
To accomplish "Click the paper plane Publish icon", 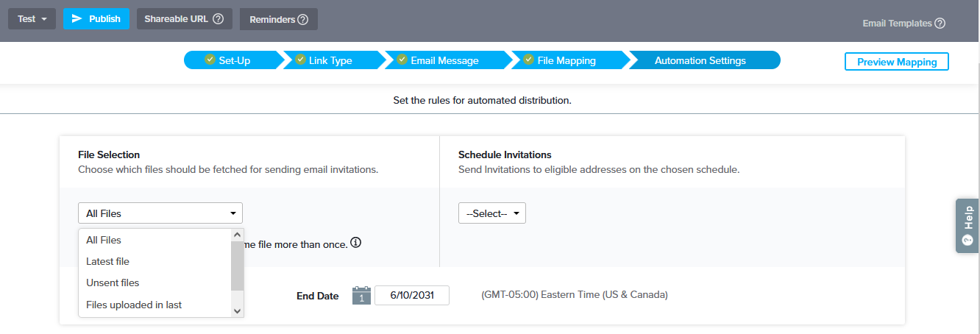I will [x=77, y=18].
